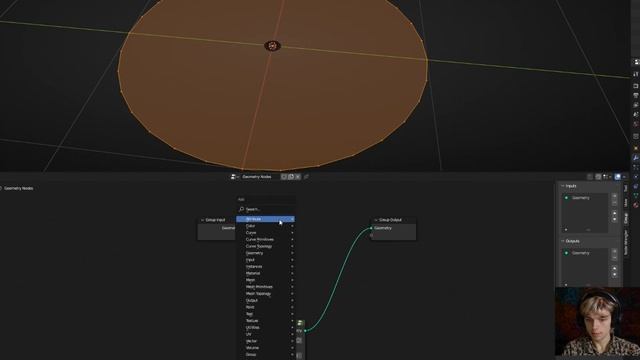Collapse the Outputs panel

coord(562,241)
